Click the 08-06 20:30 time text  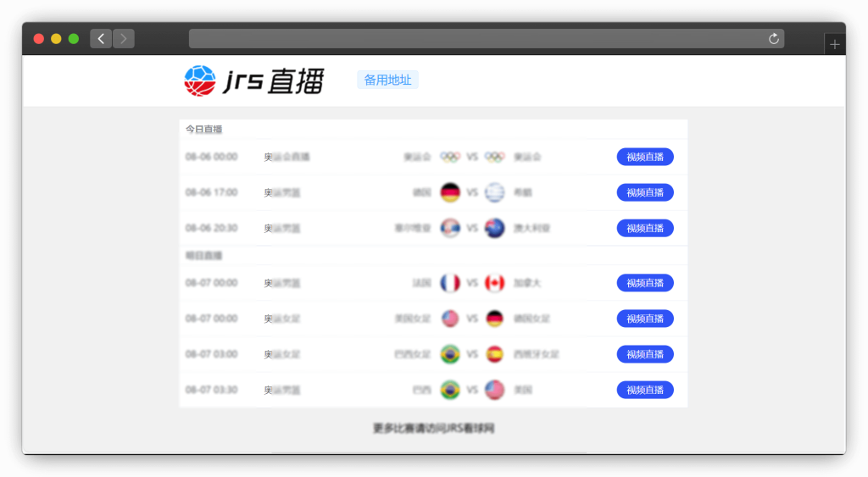pyautogui.click(x=211, y=228)
